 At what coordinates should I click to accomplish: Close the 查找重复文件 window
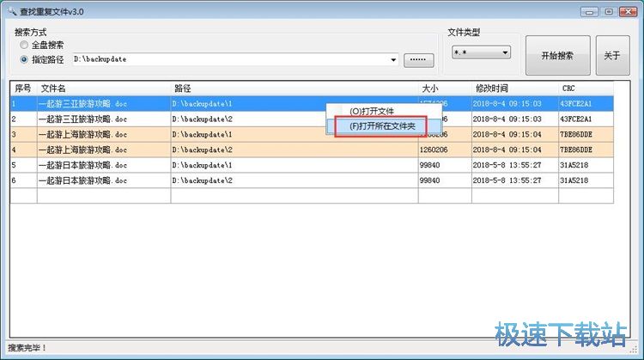tap(629, 11)
